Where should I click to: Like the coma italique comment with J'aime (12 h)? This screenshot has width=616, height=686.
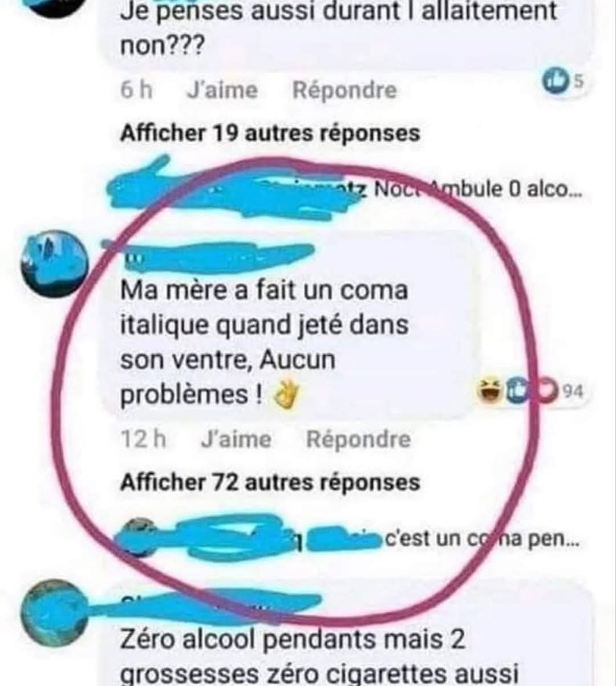click(x=236, y=440)
